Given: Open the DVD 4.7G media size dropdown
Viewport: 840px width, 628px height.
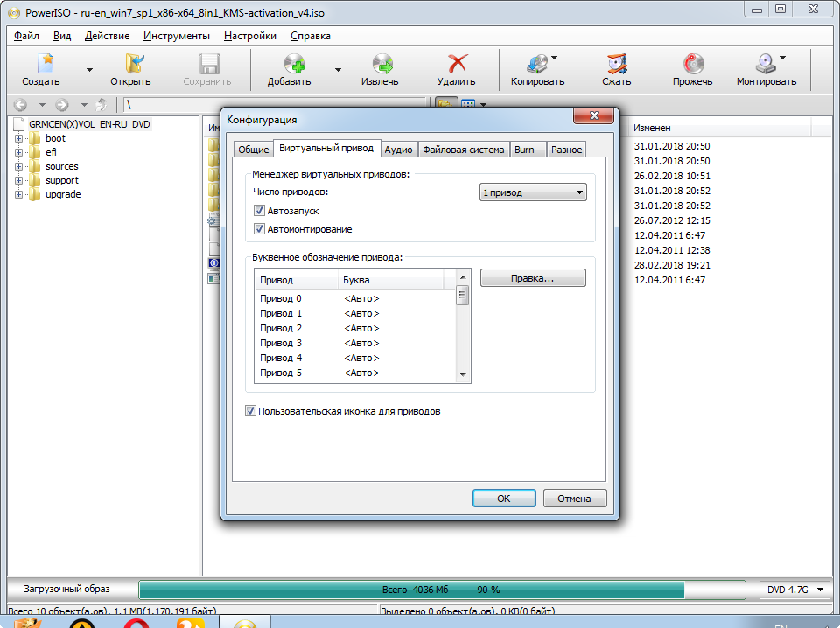Looking at the screenshot, I should coord(795,590).
